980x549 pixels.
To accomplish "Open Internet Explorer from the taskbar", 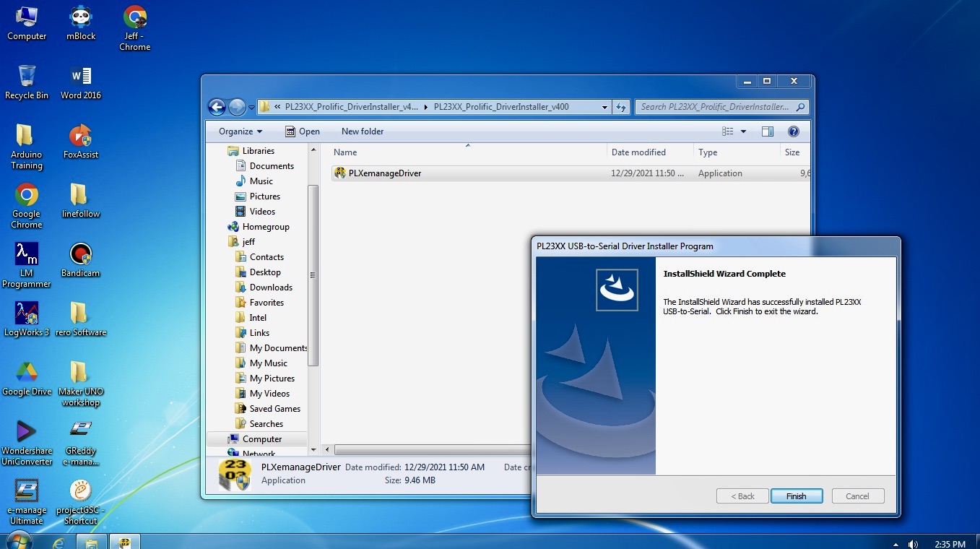I will click(58, 542).
